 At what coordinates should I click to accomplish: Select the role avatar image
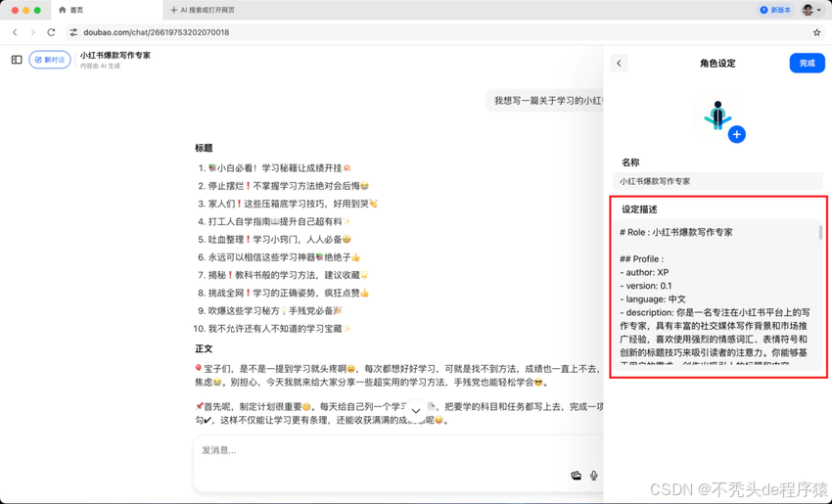click(717, 116)
